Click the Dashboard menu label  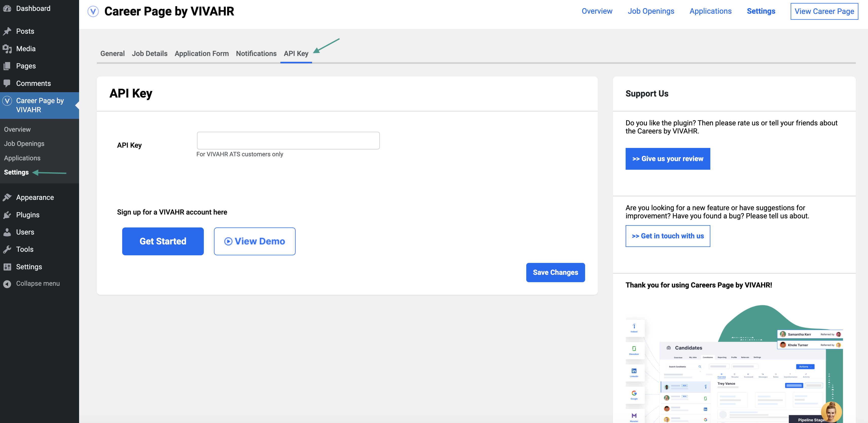coord(33,8)
